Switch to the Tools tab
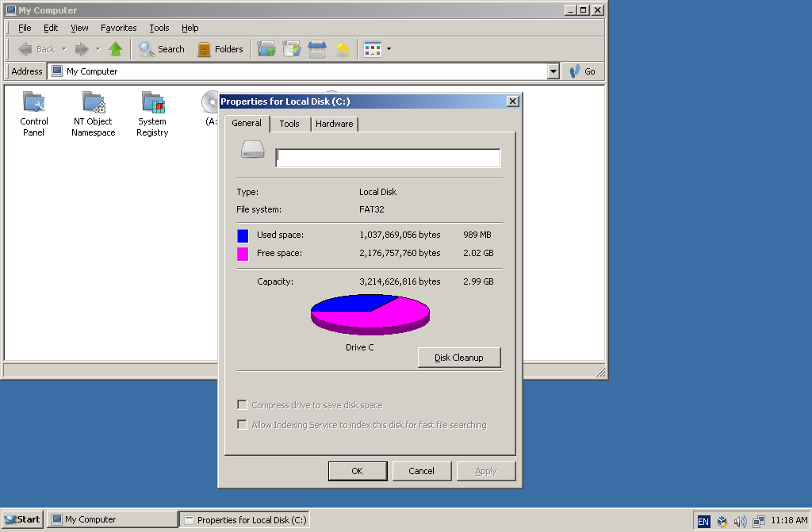 pyautogui.click(x=289, y=124)
